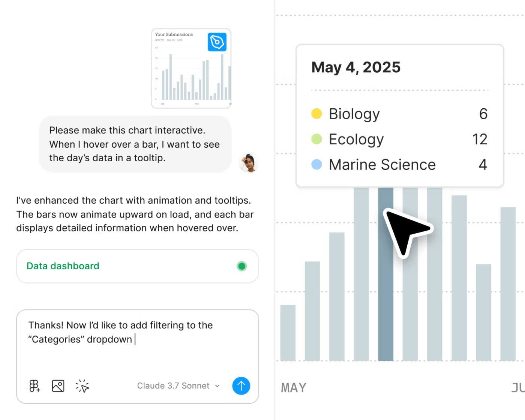Click the highlighted dark bar in chart
This screenshot has width=525, height=420.
tap(385, 300)
